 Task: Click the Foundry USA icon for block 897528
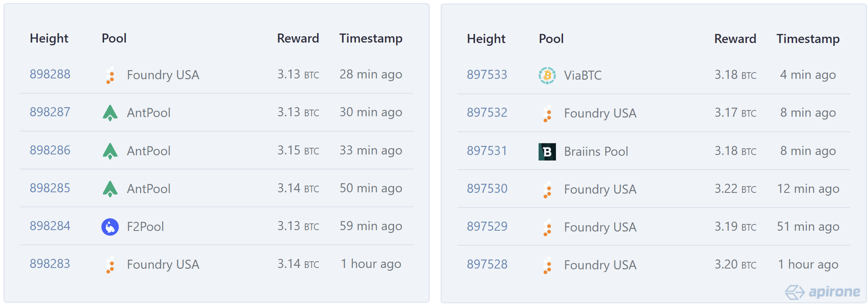coord(547,264)
